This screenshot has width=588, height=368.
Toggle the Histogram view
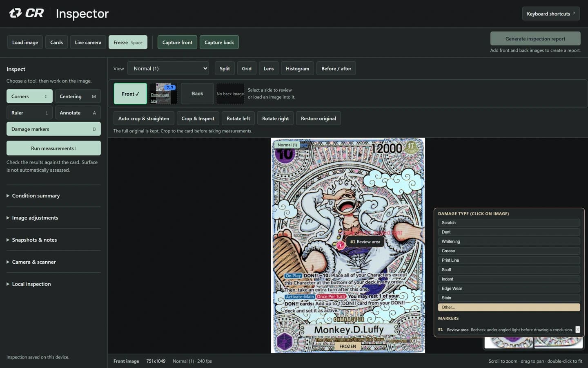[297, 68]
